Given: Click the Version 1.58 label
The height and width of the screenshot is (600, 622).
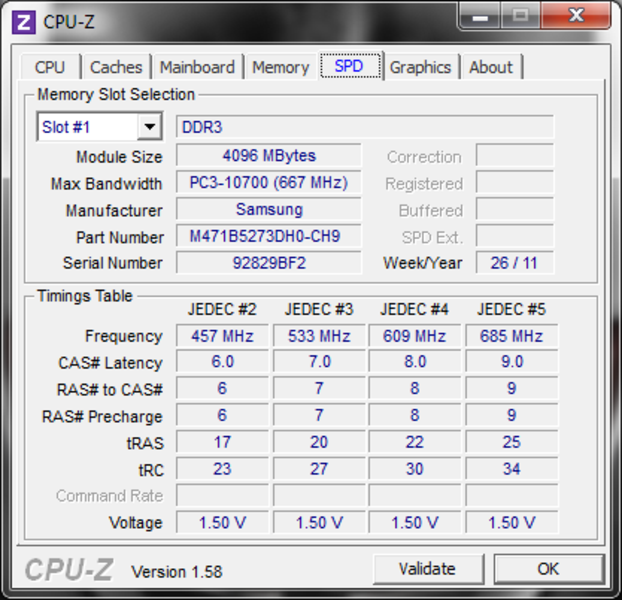Looking at the screenshot, I should click(x=177, y=571).
